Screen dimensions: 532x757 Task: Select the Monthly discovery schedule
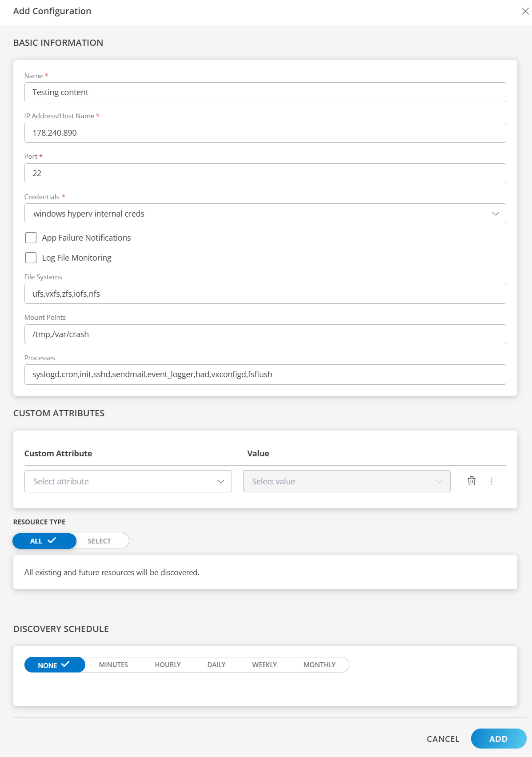tap(319, 664)
